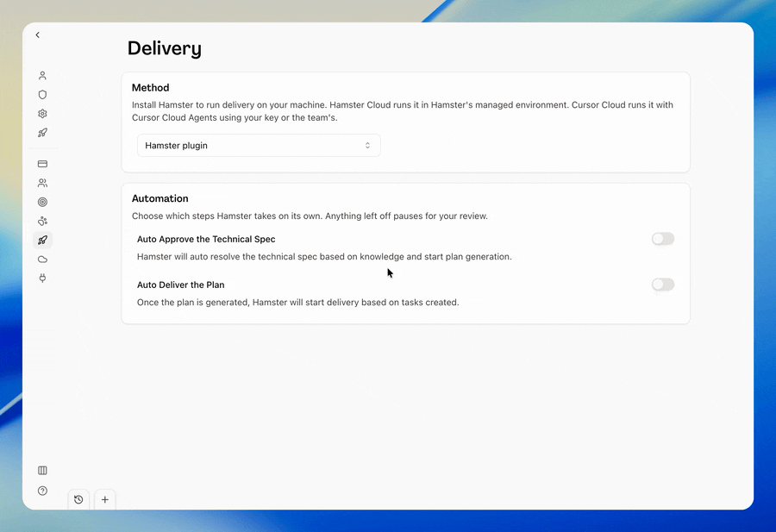Screen dimensions: 776x532
Task: Enable Auto Deliver the Plan toggle
Action: pyautogui.click(x=663, y=285)
